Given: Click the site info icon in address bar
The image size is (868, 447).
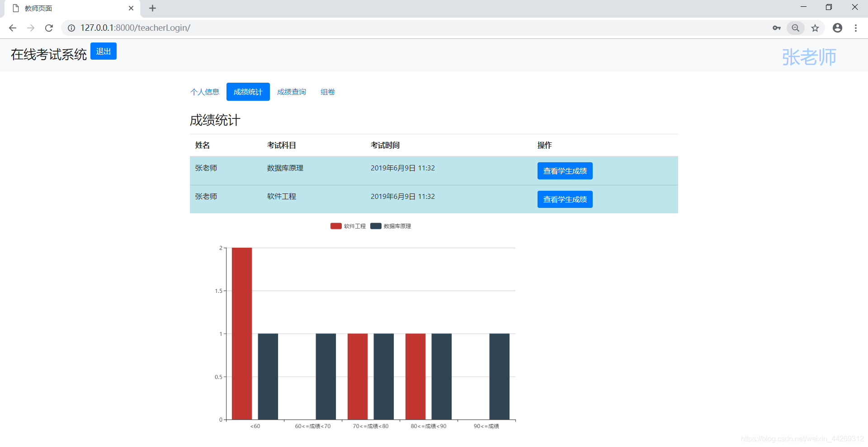Looking at the screenshot, I should click(x=71, y=28).
